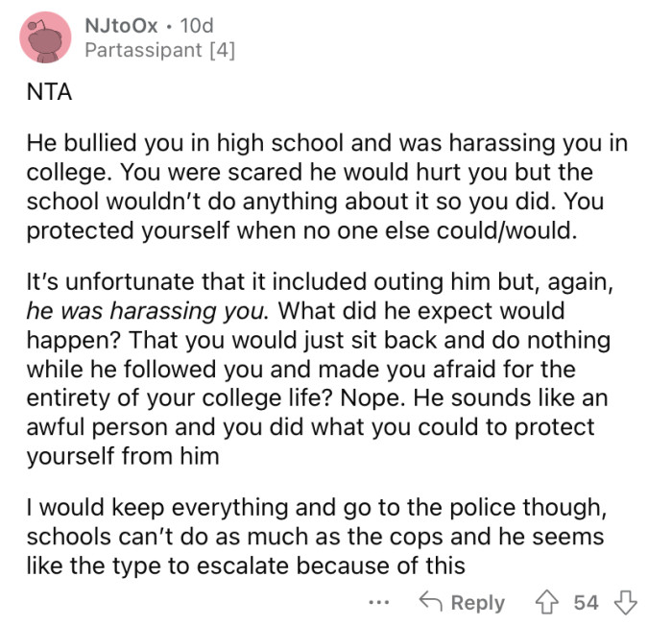Open the NJtoOx username profile link
This screenshot has width=672, height=625.
[x=121, y=26]
